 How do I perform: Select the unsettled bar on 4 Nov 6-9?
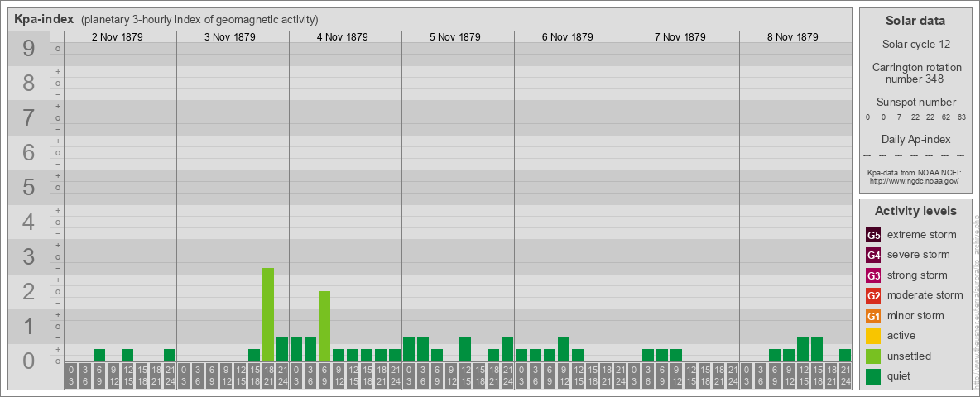pyautogui.click(x=324, y=327)
